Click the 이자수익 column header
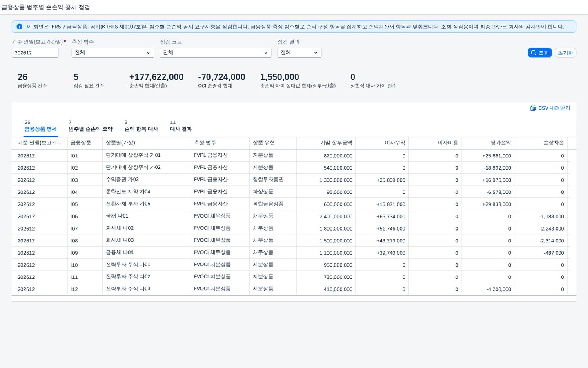588x368 pixels. 382,143
